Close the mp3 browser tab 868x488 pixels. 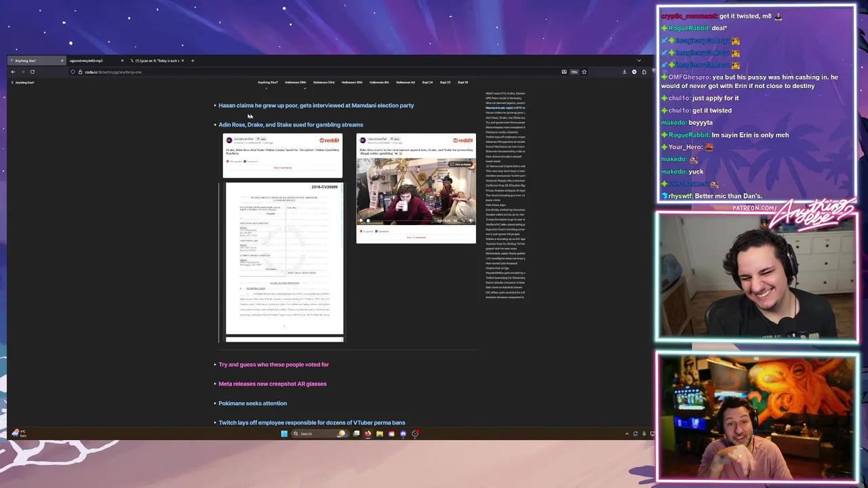tap(122, 60)
